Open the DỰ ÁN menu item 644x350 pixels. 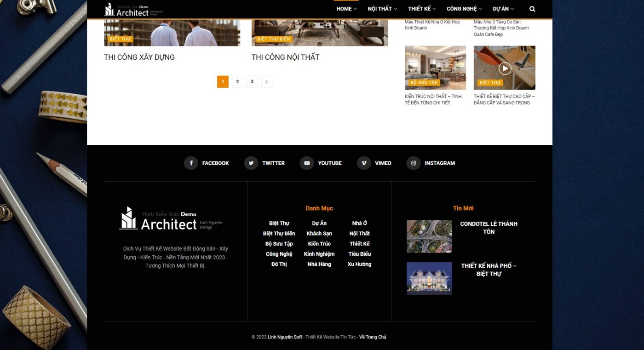(x=503, y=9)
